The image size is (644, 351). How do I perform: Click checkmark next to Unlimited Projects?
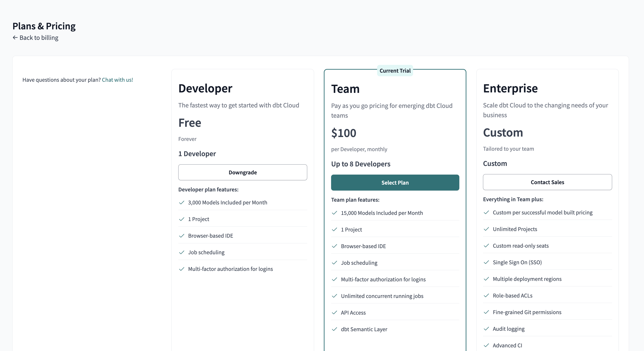486,229
